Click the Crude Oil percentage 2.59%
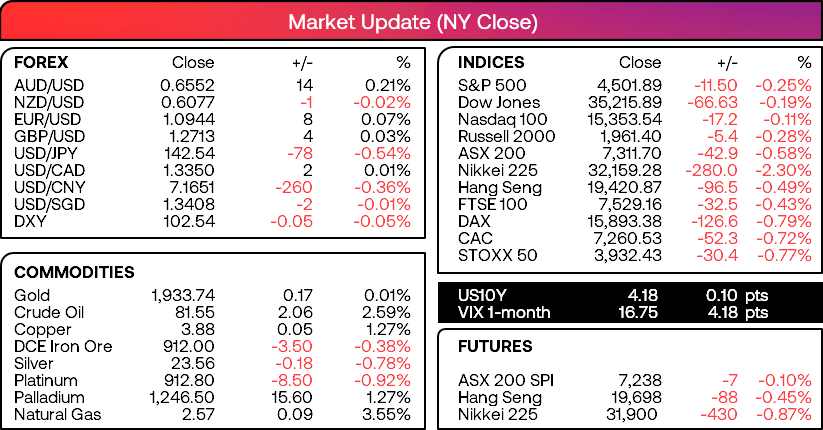 [x=386, y=312]
